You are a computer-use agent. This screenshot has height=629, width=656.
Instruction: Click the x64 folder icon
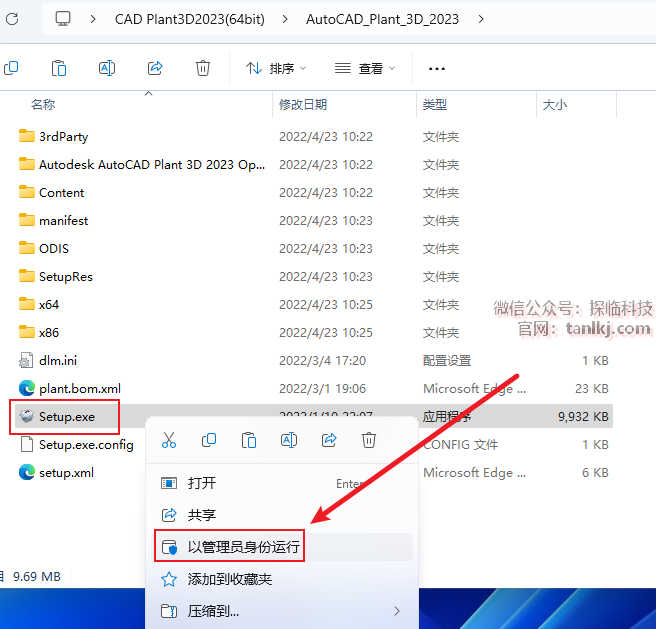tap(27, 304)
